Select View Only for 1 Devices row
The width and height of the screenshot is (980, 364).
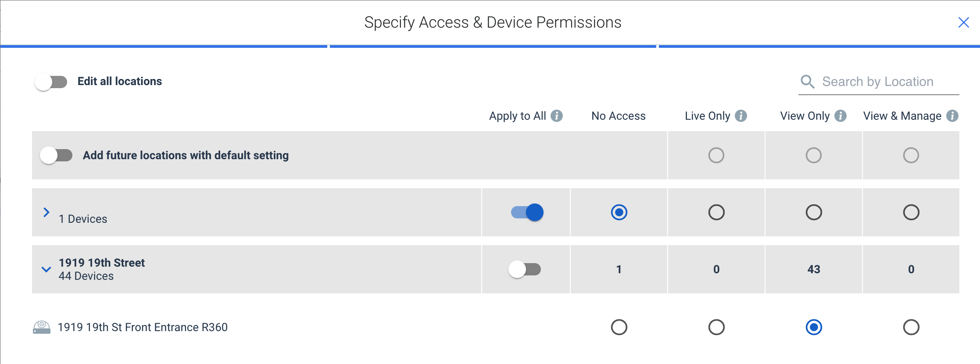pyautogui.click(x=814, y=212)
